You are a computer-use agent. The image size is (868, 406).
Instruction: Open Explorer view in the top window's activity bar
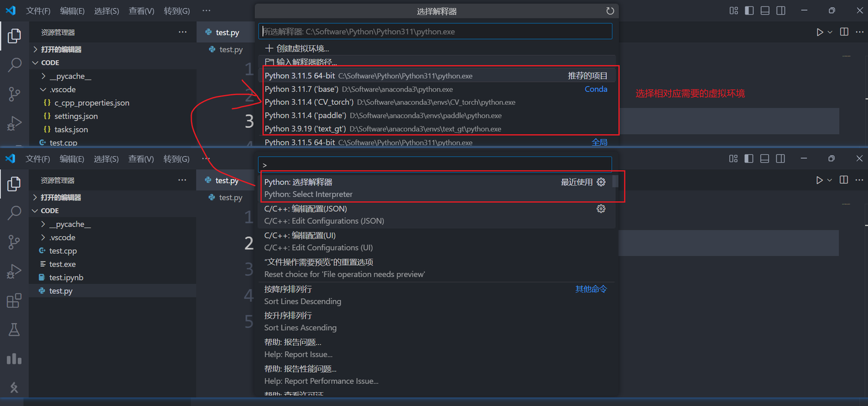click(x=14, y=37)
